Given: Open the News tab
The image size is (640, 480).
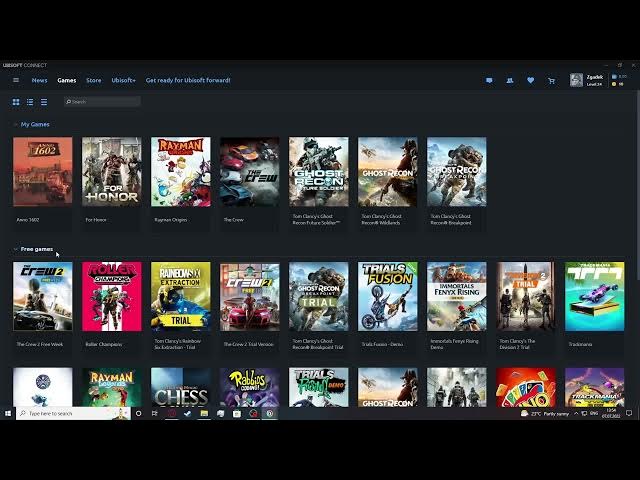Looking at the screenshot, I should click(39, 80).
